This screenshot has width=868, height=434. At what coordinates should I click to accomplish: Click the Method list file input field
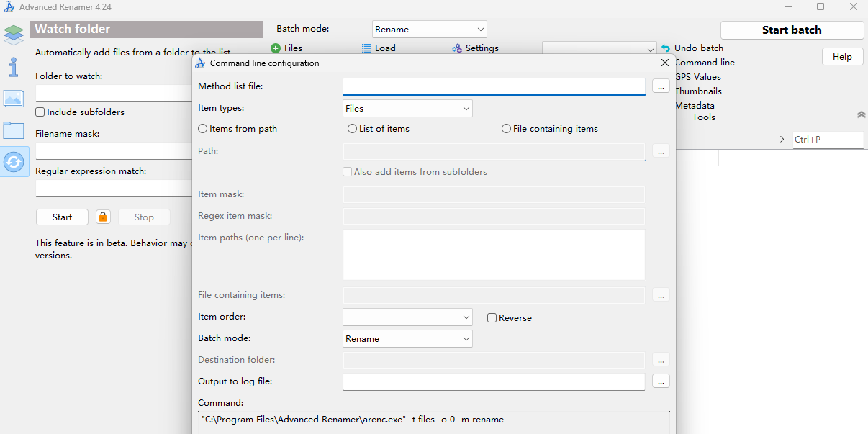tap(494, 86)
